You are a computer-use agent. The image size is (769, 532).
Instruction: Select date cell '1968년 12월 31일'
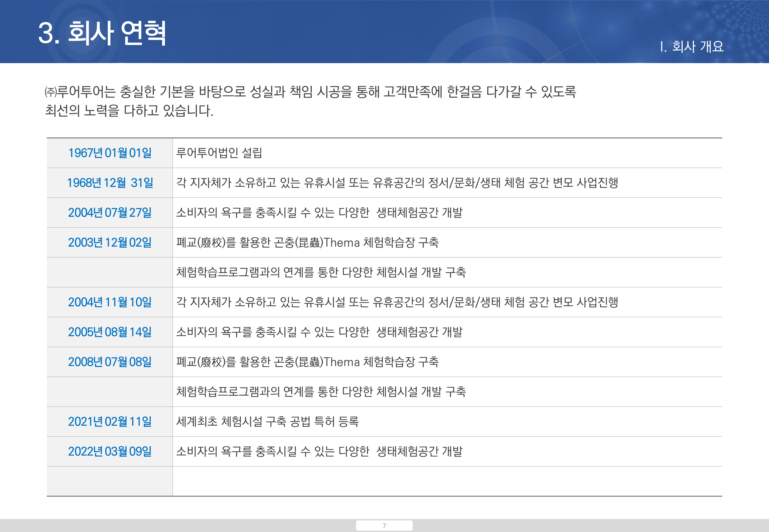point(110,183)
